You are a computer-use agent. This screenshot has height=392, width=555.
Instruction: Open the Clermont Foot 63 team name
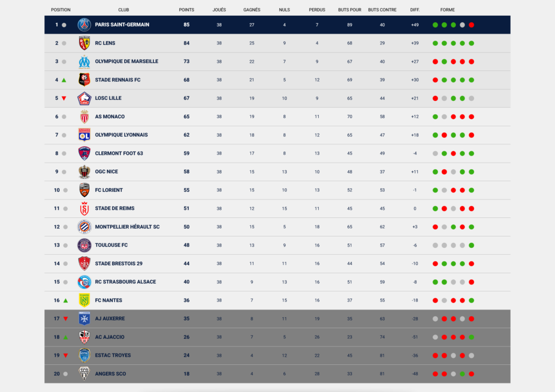pyautogui.click(x=119, y=153)
